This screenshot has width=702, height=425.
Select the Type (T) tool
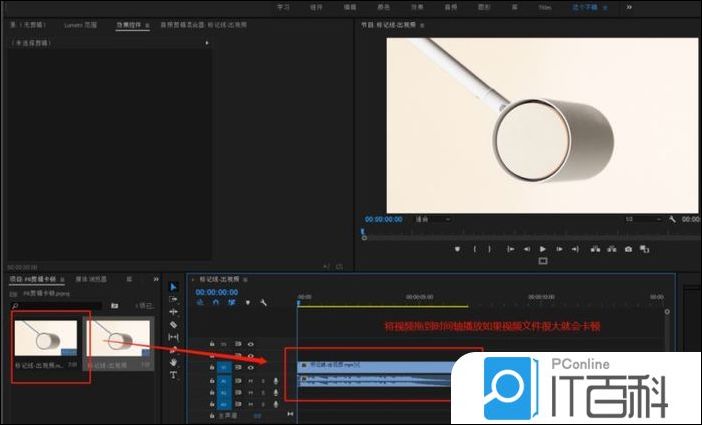coord(173,375)
